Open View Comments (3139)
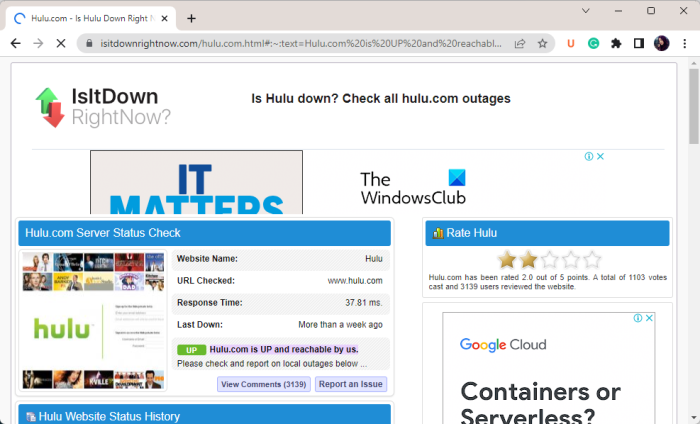 (x=263, y=384)
